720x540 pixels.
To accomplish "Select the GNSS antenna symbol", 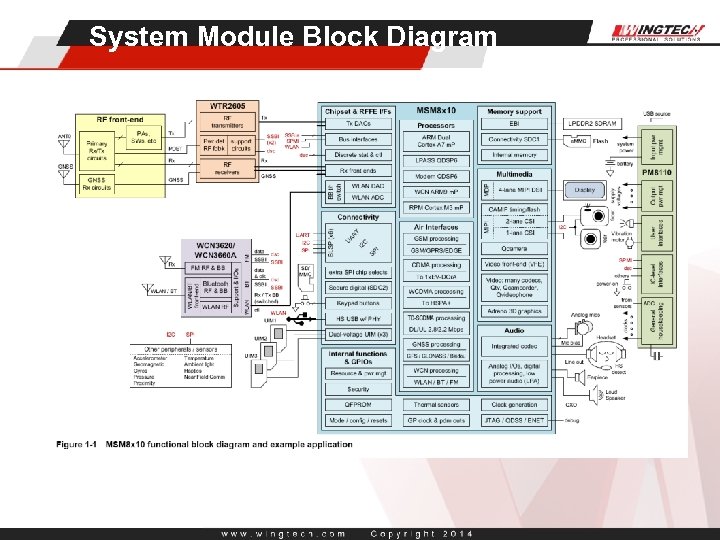I will coord(64,175).
